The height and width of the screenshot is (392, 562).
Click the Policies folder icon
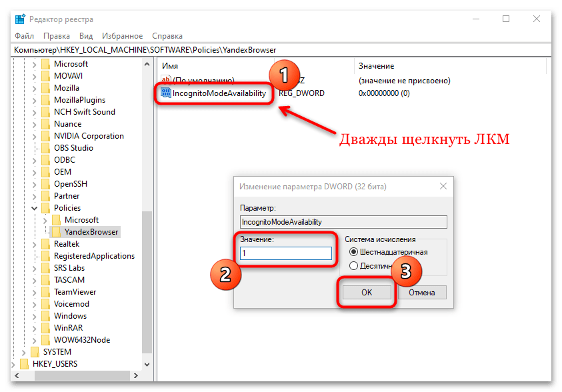click(45, 208)
